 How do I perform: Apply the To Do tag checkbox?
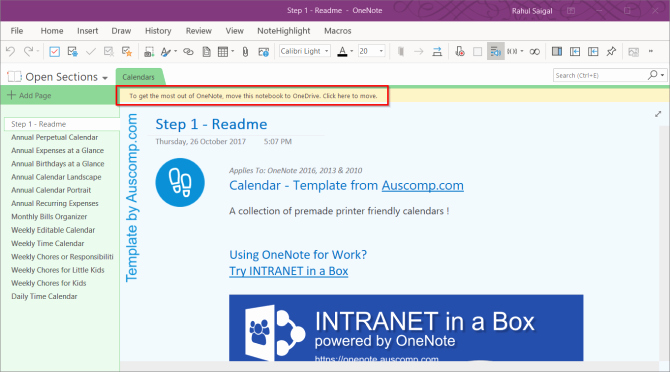point(54,52)
